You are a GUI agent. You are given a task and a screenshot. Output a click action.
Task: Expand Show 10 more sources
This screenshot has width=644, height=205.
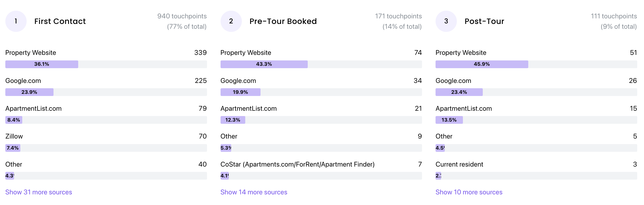pos(469,192)
